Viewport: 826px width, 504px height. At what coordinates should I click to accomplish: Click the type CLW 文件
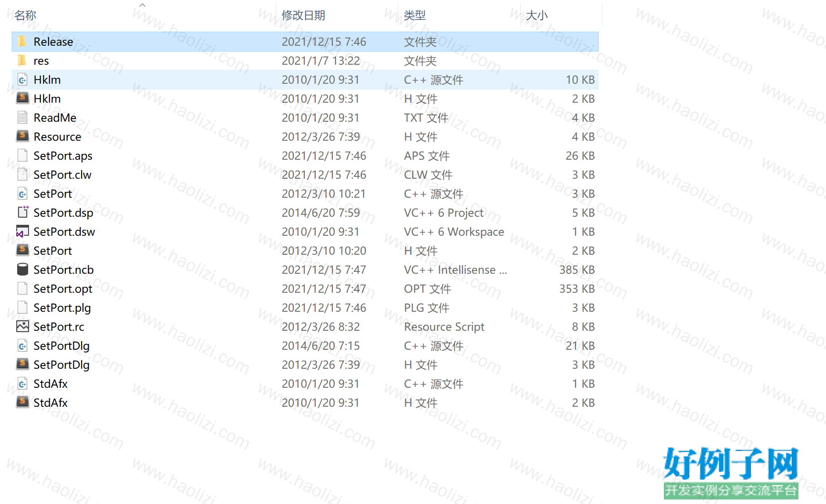click(x=428, y=175)
